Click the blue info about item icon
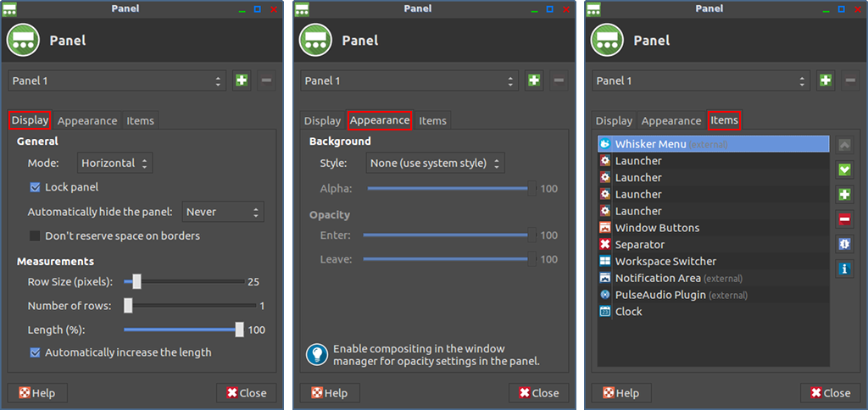The image size is (868, 410). [x=844, y=269]
